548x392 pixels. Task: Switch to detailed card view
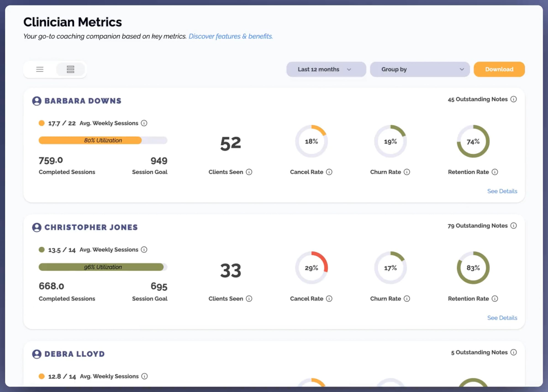[71, 70]
